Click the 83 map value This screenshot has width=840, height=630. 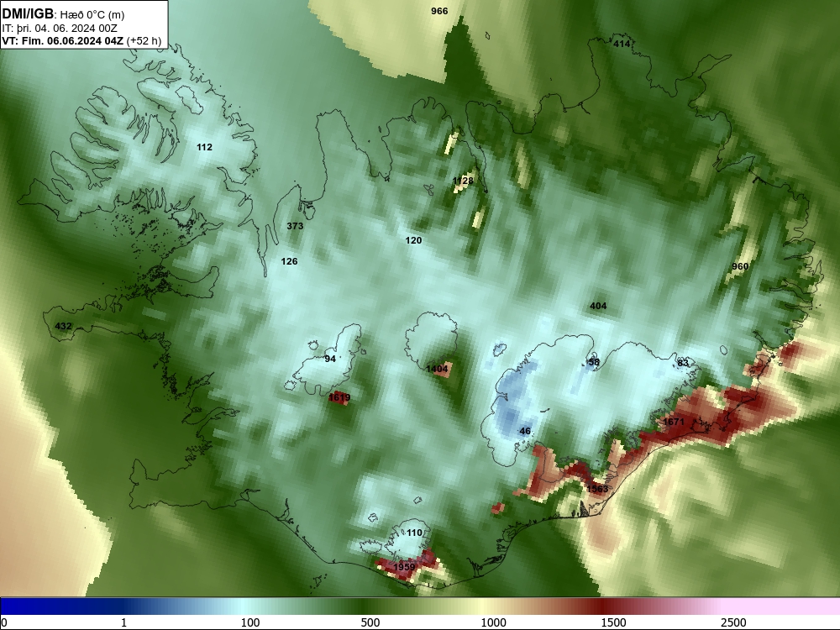[682, 363]
